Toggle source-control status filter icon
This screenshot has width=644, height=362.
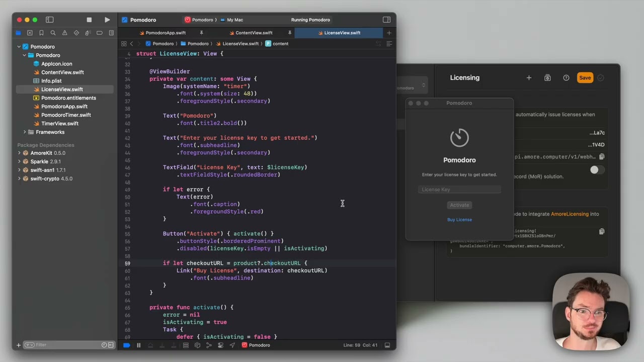[110, 345]
